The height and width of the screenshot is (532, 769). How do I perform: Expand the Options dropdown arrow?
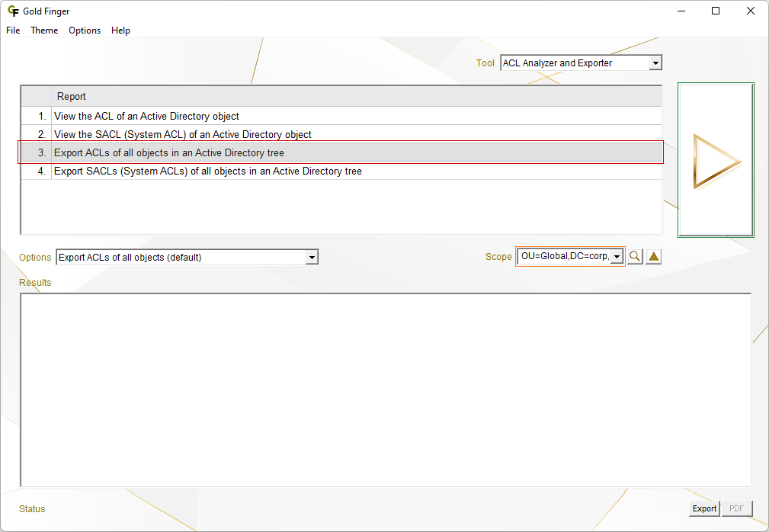pyautogui.click(x=312, y=257)
